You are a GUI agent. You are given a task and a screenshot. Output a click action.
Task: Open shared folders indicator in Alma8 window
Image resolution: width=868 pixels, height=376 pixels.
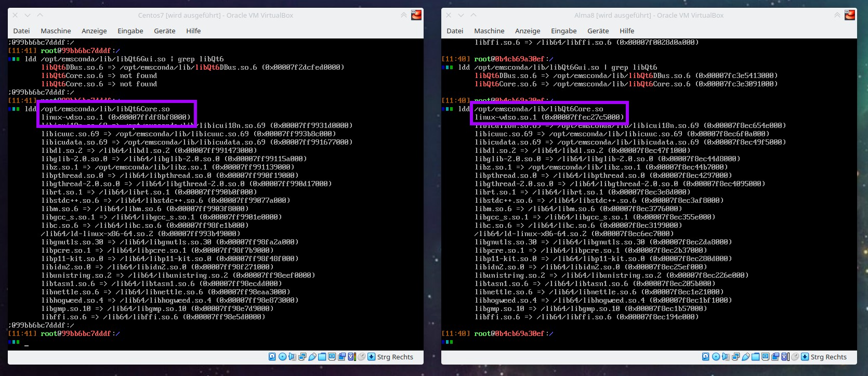756,357
